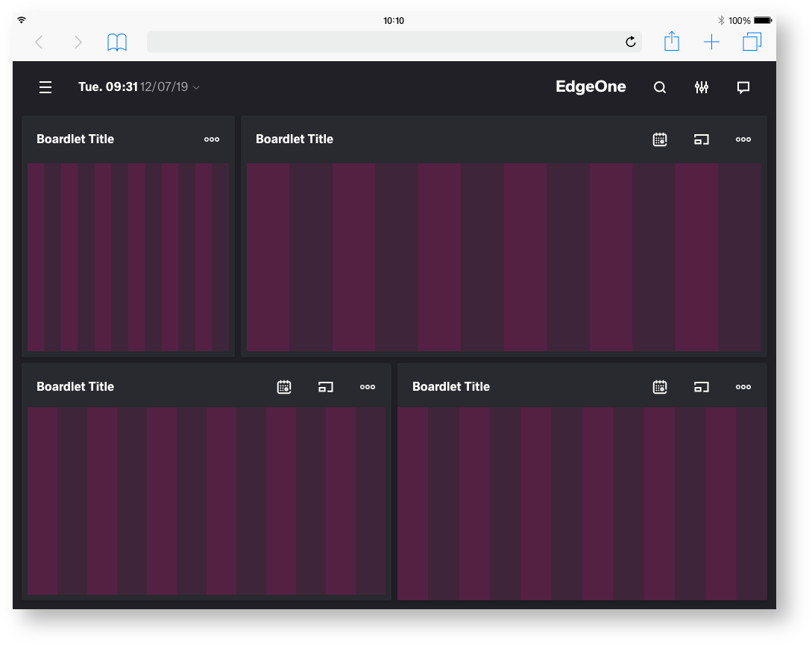Open more options in top-right boardlet

click(743, 139)
